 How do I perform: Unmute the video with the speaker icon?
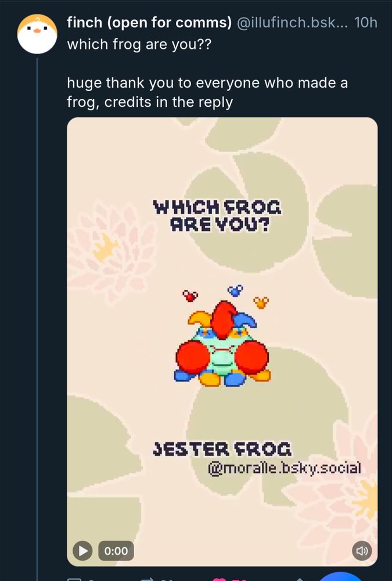(362, 550)
